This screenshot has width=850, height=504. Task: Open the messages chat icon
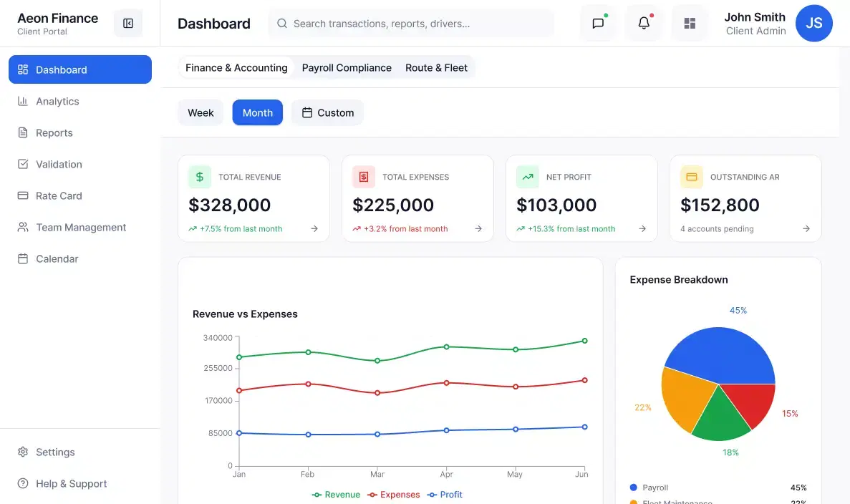[598, 23]
